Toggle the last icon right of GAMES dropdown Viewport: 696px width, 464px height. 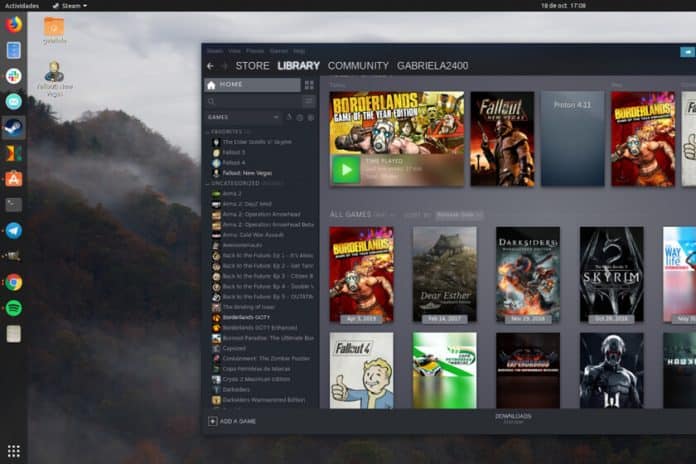311,118
